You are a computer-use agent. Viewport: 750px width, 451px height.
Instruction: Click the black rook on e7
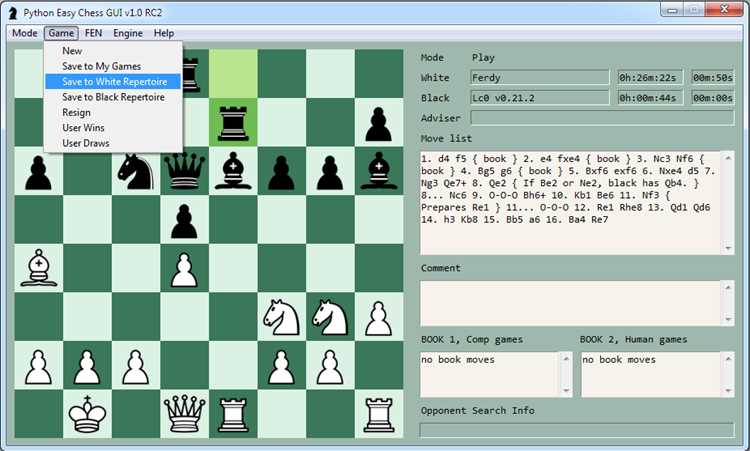233,123
